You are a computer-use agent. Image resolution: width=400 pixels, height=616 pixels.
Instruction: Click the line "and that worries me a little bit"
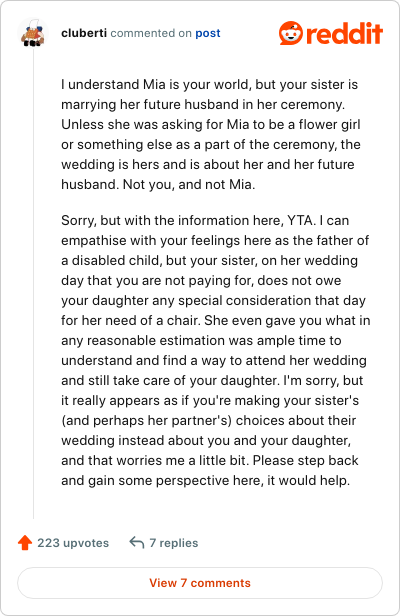click(210, 460)
